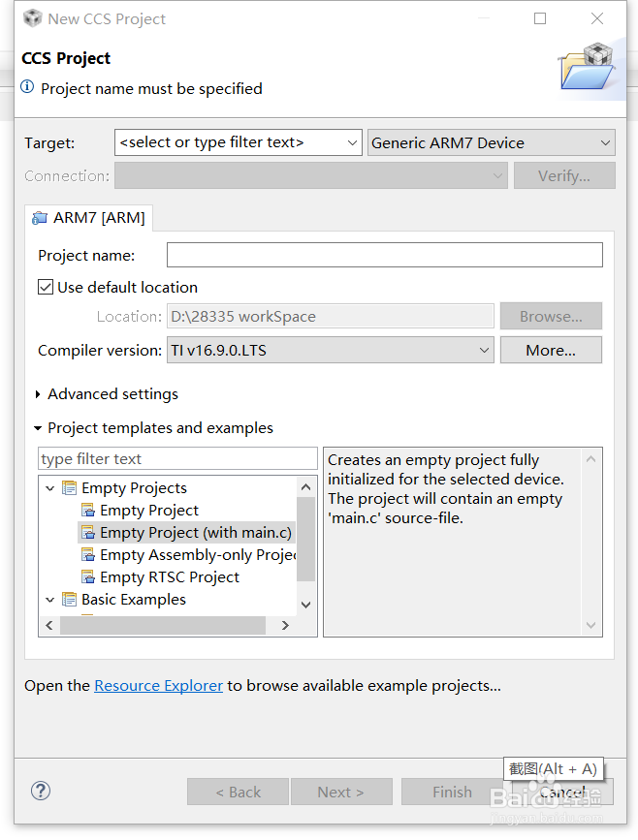Click the CCS cube icon in title bar
This screenshot has height=840, width=638.
[33, 18]
